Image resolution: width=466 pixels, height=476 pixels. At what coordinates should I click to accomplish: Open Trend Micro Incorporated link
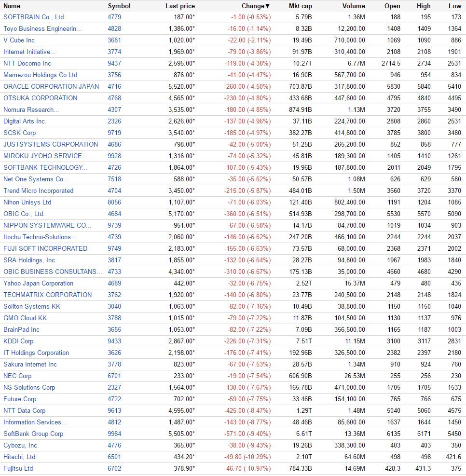point(38,190)
